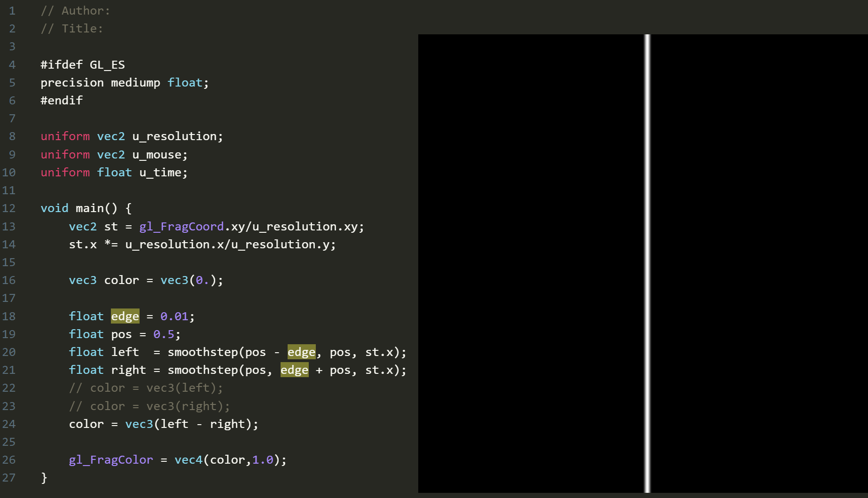This screenshot has width=868, height=498.
Task: Click 'st.x' at the start of line 14
Action: click(83, 245)
